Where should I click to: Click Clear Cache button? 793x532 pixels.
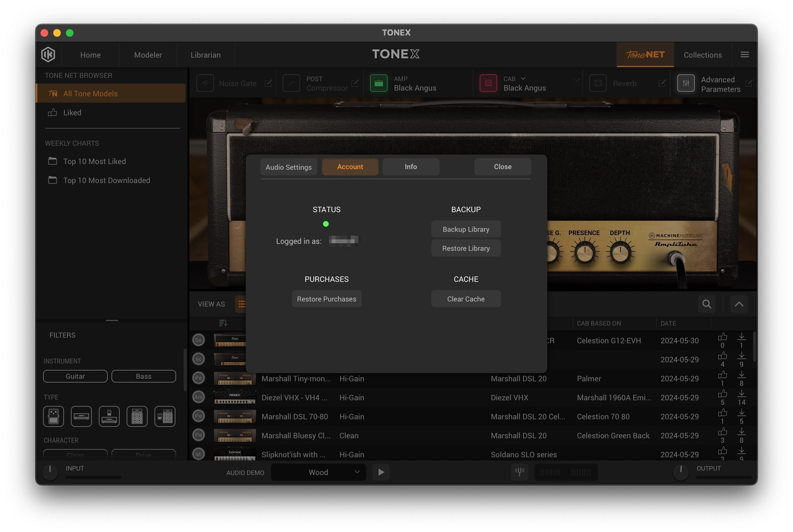pyautogui.click(x=466, y=299)
